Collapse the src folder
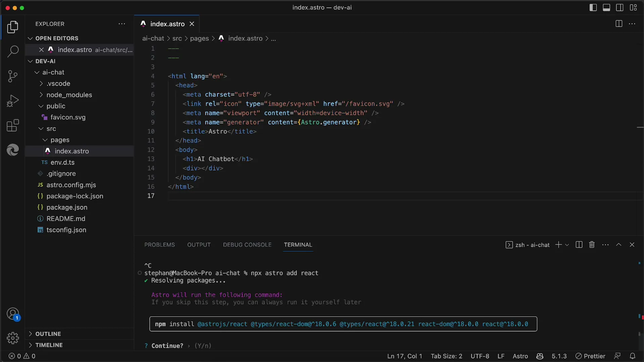Viewport: 644px width, 362px height. pyautogui.click(x=80, y=129)
